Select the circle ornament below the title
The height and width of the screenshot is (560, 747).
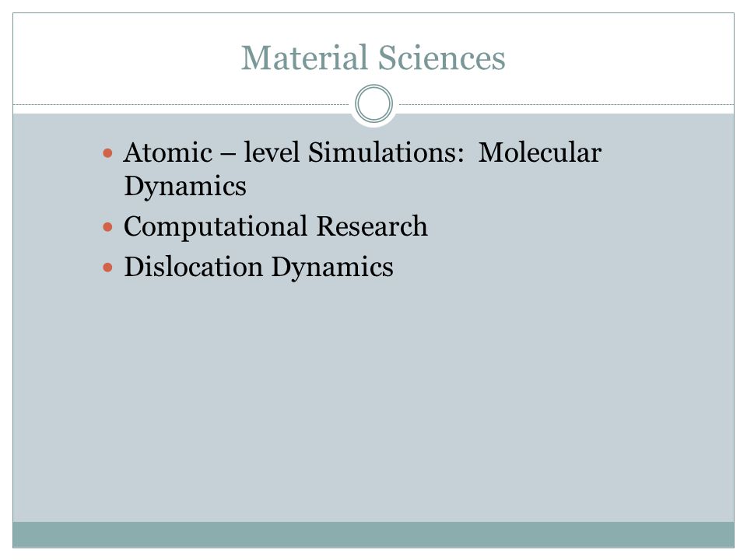click(x=374, y=103)
